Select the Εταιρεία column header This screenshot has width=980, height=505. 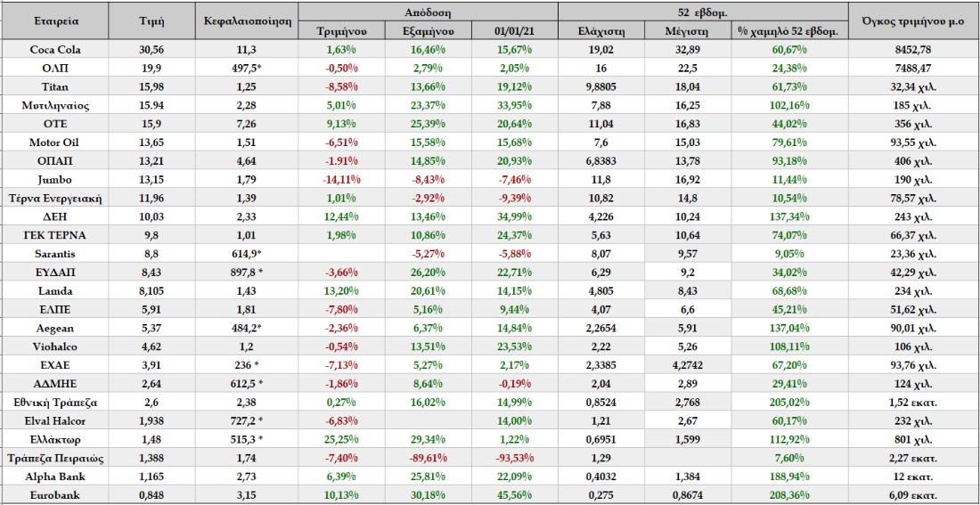tap(56, 20)
